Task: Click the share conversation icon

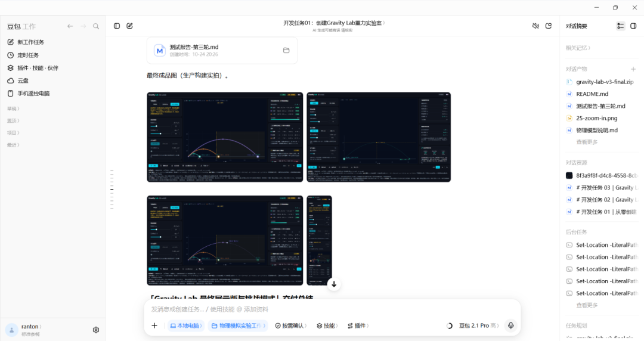Action: (549, 26)
